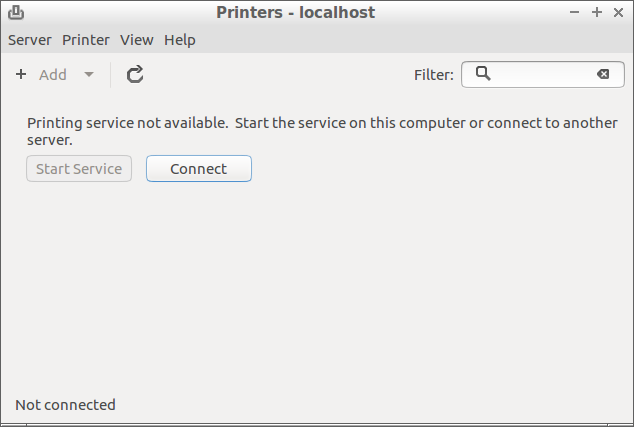Screen dimensions: 634x427
Task: Clear the filter with the backspace icon
Action: click(x=603, y=74)
